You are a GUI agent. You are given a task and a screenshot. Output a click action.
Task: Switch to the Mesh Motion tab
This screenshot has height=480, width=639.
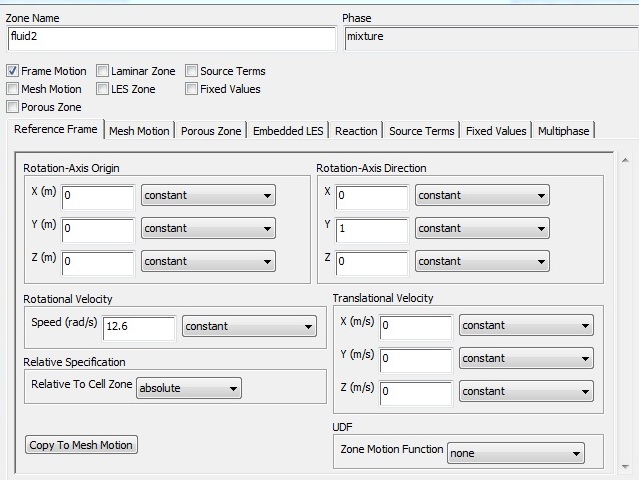139,131
